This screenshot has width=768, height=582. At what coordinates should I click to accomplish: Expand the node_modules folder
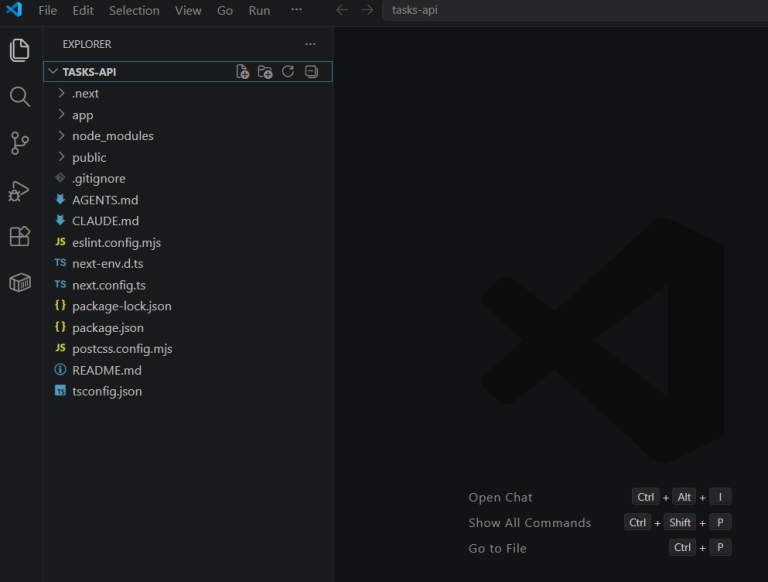(61, 135)
